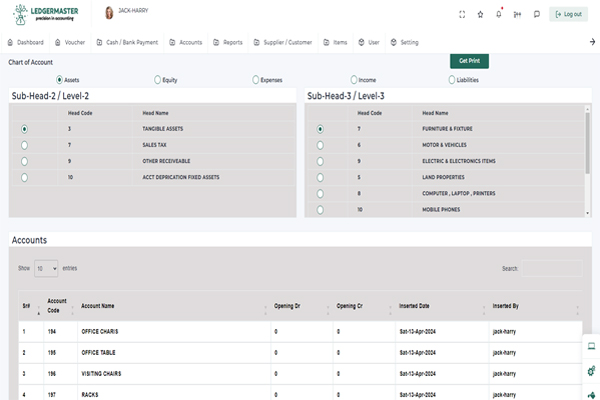Viewport: 600px width, 400px height.
Task: Sort by Account Name column
Action: [174, 306]
